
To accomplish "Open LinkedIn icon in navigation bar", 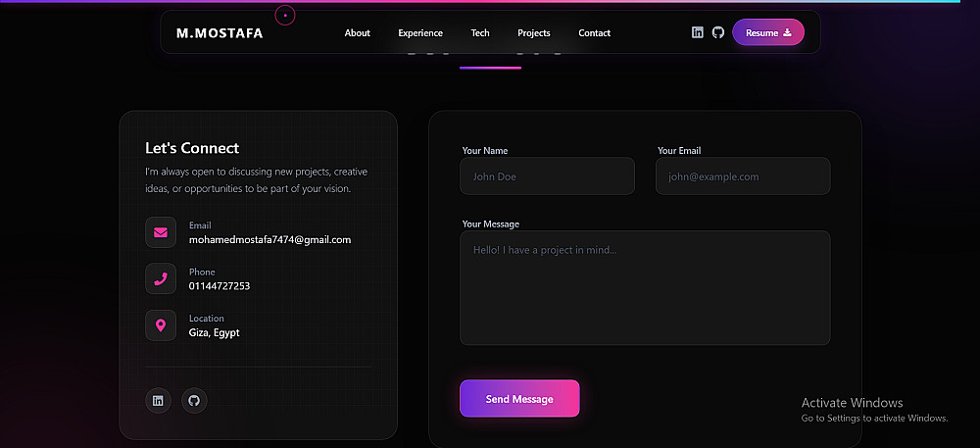I will pos(698,32).
